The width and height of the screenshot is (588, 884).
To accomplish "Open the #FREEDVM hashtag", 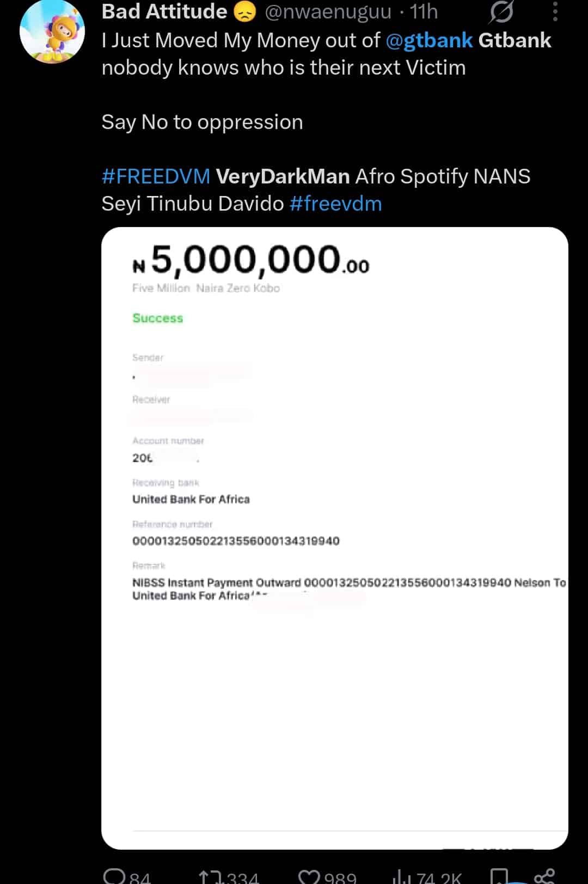I will (156, 176).
